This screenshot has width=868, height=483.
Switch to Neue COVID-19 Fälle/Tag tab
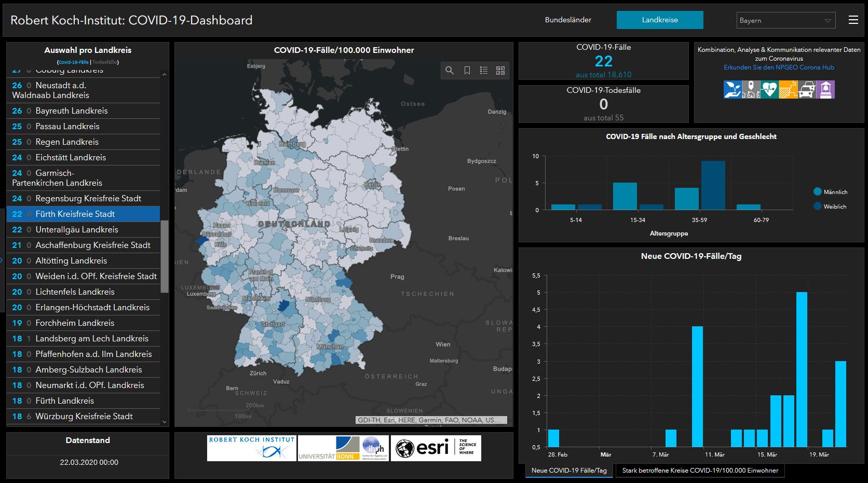[569, 471]
